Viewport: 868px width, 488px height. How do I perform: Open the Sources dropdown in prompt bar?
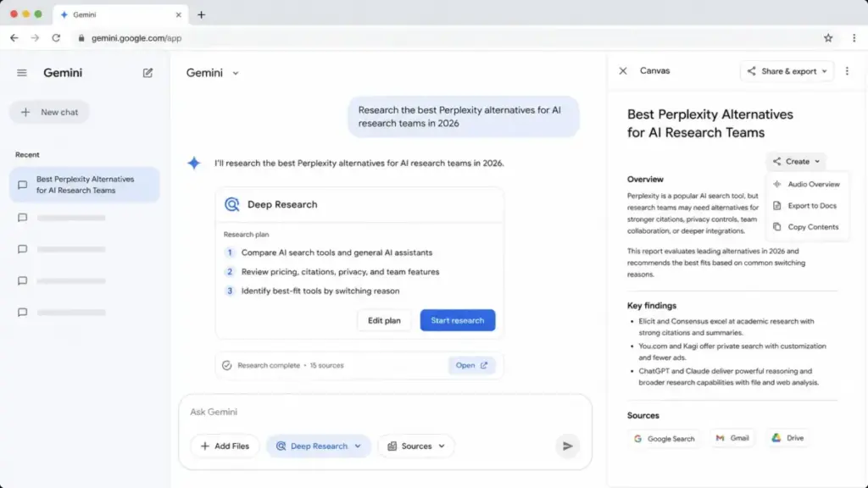coord(416,446)
